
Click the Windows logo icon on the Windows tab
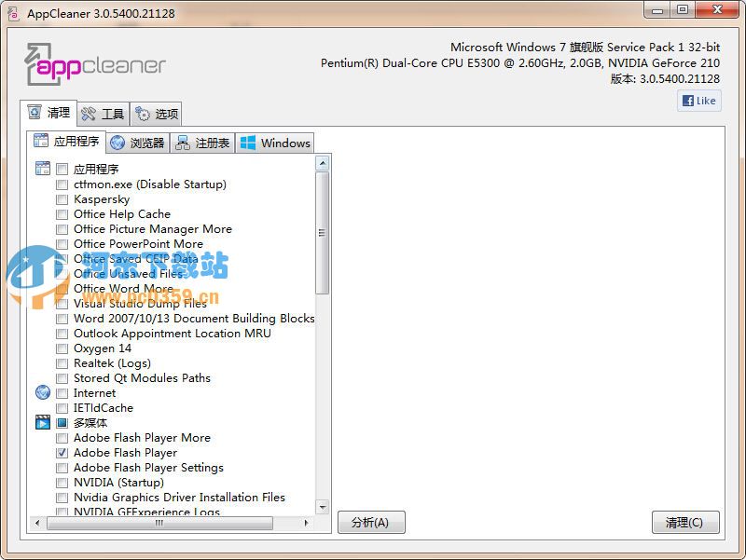pyautogui.click(x=246, y=143)
